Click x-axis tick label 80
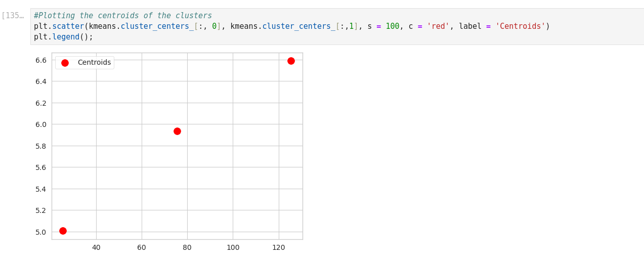Image resolution: width=644 pixels, height=262 pixels. [187, 247]
